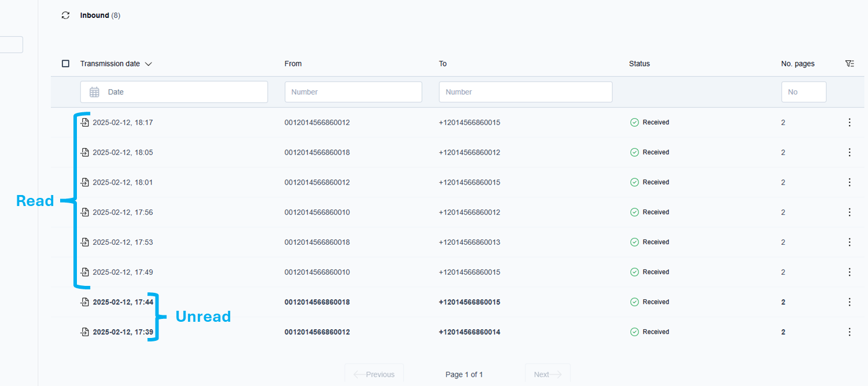Open three-dot menu for unread 17:39 fax

point(849,332)
